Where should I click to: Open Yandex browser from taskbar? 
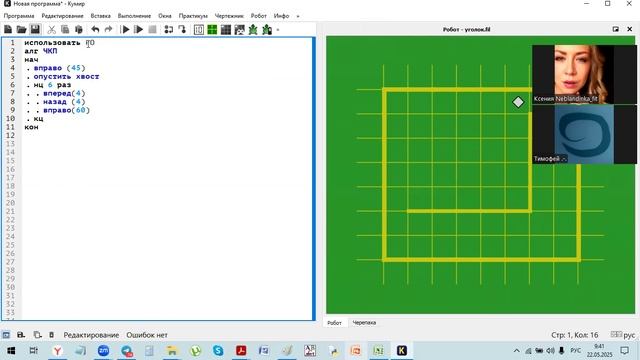tap(58, 351)
